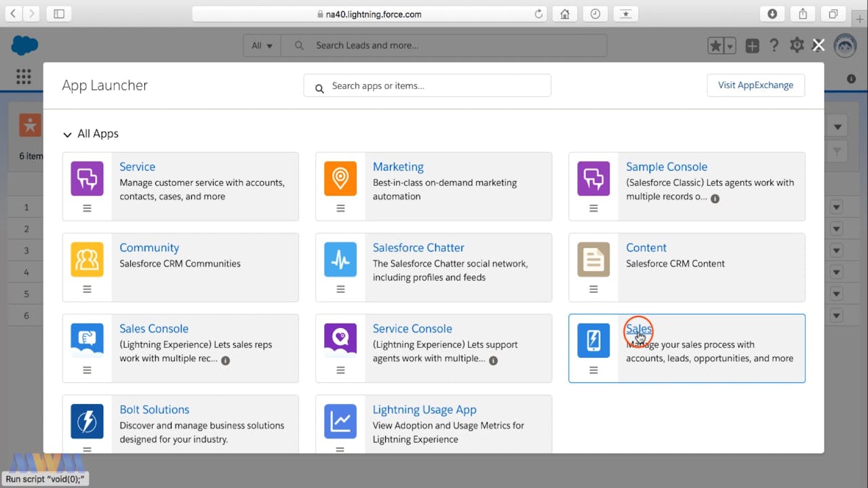This screenshot has height=488, width=868.
Task: Click the Safari reload page button
Action: (x=539, y=14)
